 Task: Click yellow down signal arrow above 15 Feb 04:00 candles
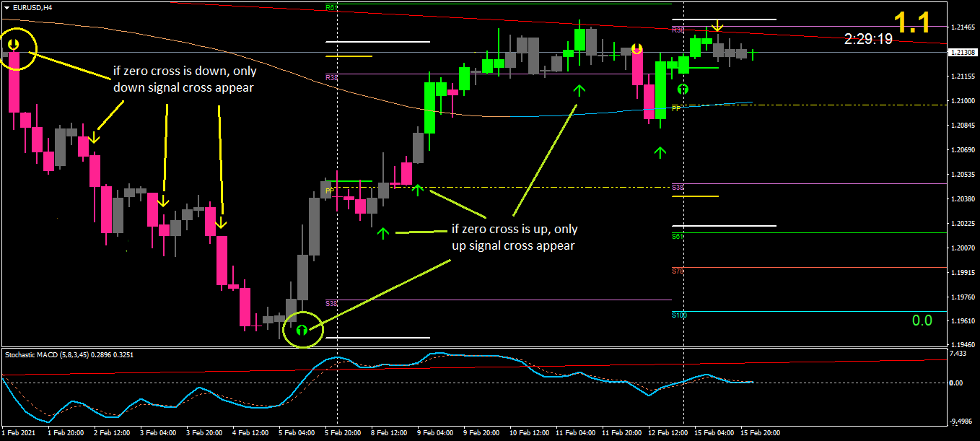point(717,27)
